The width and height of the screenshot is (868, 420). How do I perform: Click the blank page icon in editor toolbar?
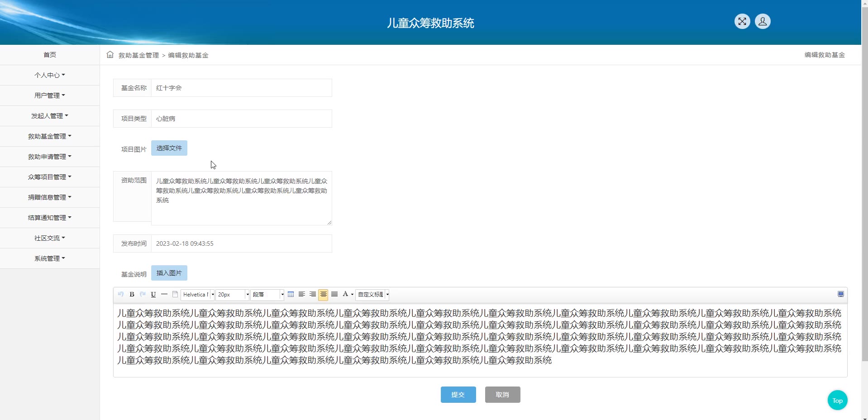[x=175, y=294]
